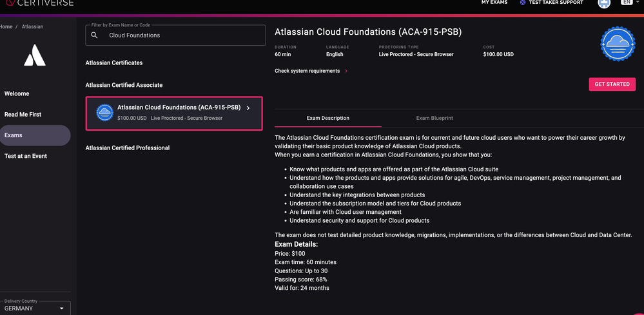Click bullet 'Are familiar with Cloud user management'
Image resolution: width=644 pixels, height=315 pixels.
(346, 212)
